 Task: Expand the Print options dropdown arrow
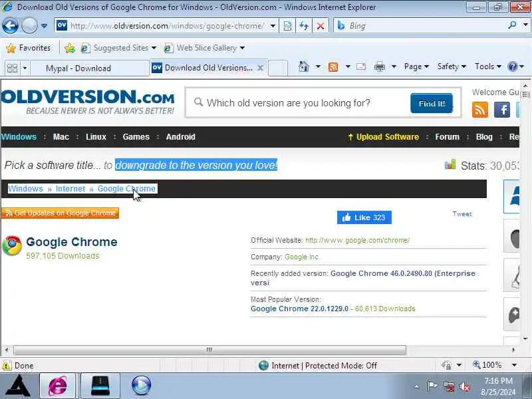click(394, 66)
